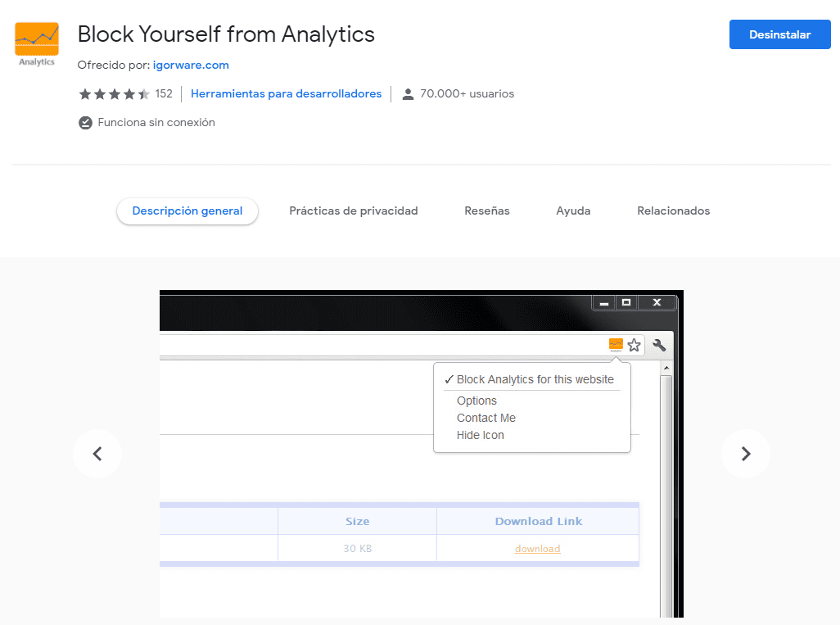Open the igorware.com link

191,65
